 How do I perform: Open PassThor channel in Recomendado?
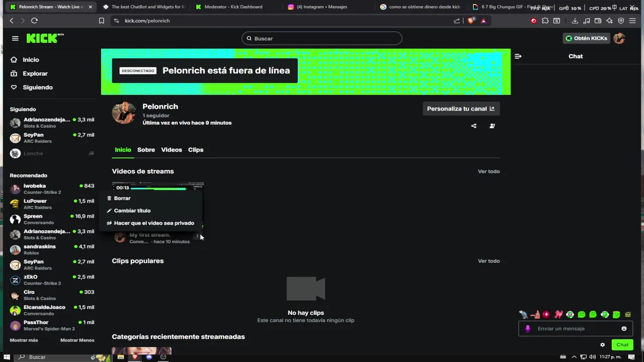[52, 325]
